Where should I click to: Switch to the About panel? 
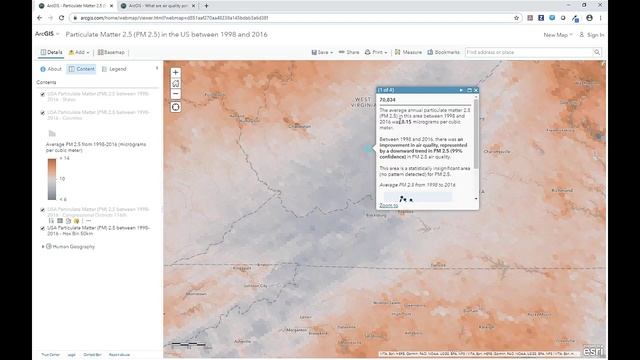click(51, 69)
